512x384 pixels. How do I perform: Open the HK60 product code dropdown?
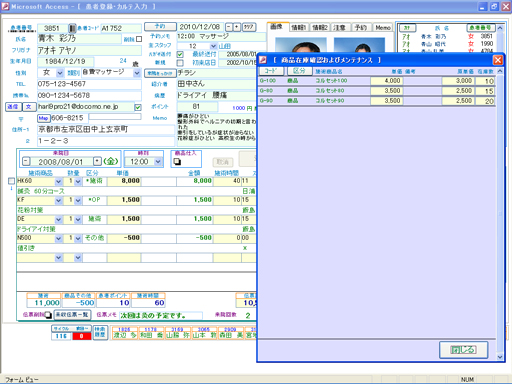[x=58, y=182]
